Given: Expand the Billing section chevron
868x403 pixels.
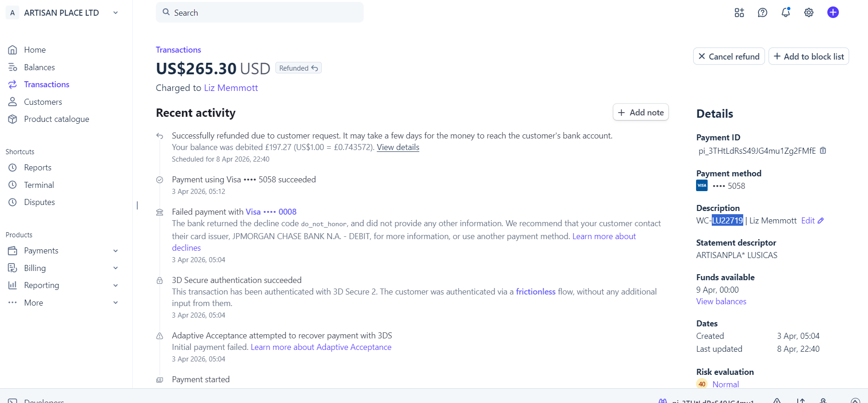Looking at the screenshot, I should [116, 268].
